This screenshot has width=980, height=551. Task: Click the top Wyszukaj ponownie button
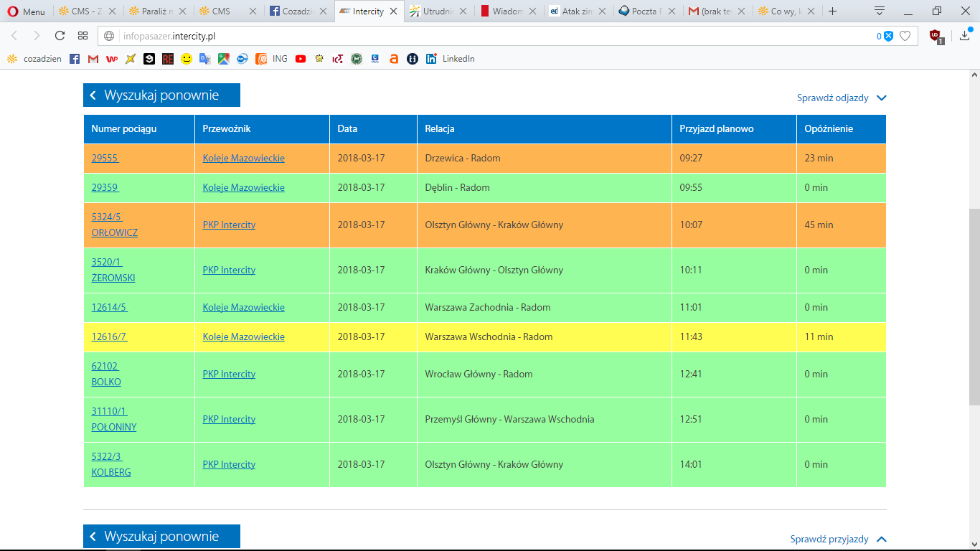(x=161, y=95)
